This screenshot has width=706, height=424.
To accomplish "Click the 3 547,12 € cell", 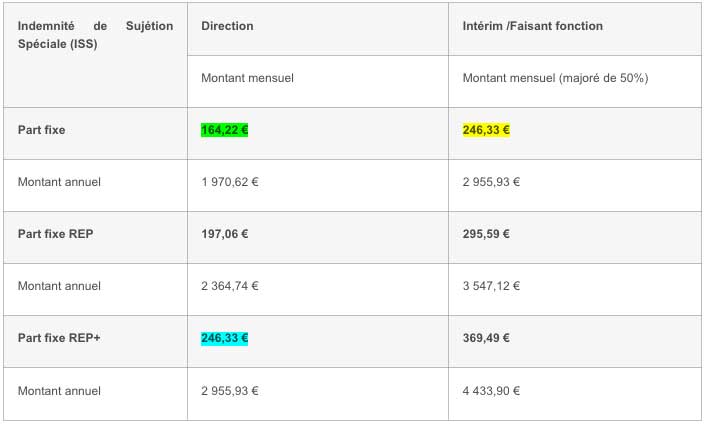I will coord(492,286).
